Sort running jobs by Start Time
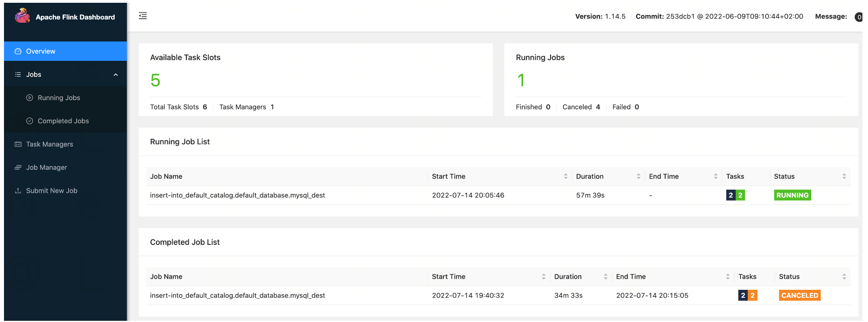This screenshot has width=868, height=322. click(565, 177)
